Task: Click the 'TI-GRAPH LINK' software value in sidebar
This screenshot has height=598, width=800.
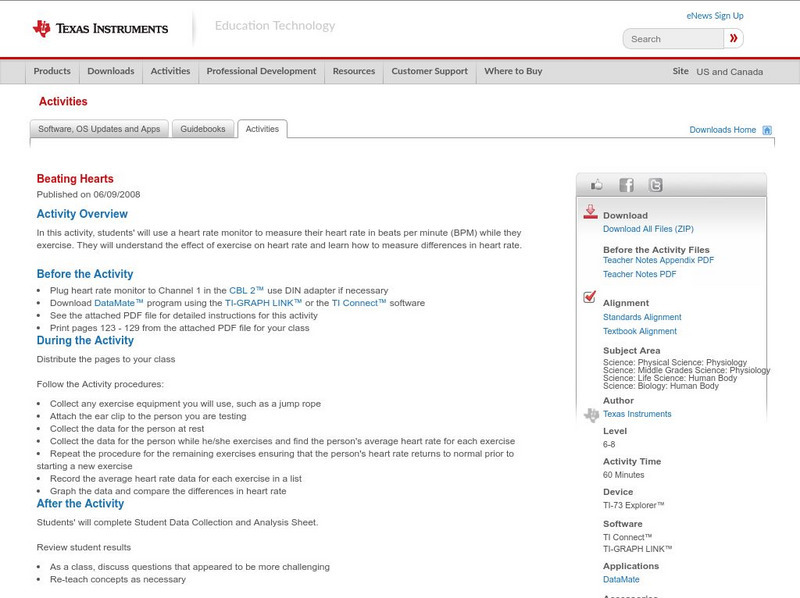Action: (637, 549)
